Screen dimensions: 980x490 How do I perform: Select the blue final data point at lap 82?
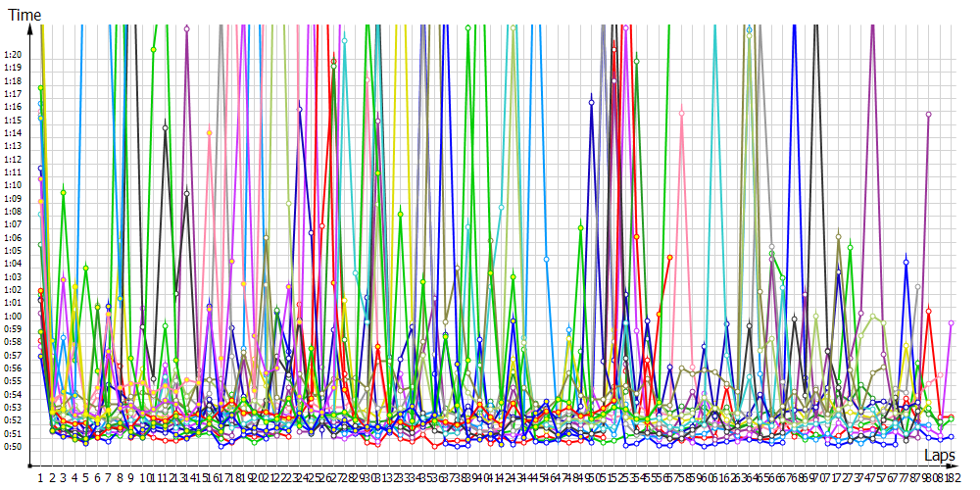(951, 437)
